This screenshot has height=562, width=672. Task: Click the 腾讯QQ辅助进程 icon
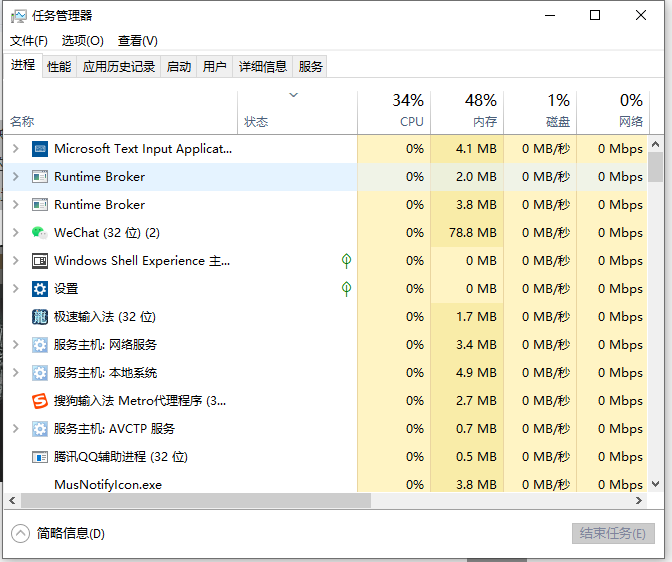tap(40, 457)
